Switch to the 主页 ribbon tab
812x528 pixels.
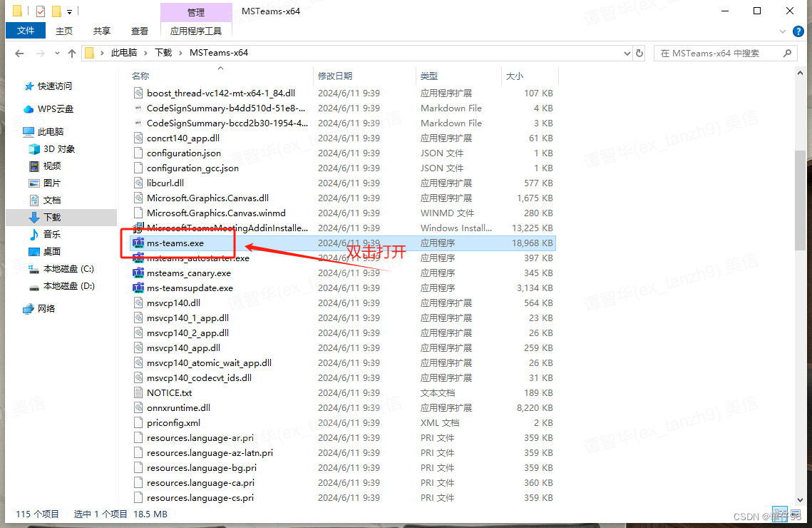point(64,31)
